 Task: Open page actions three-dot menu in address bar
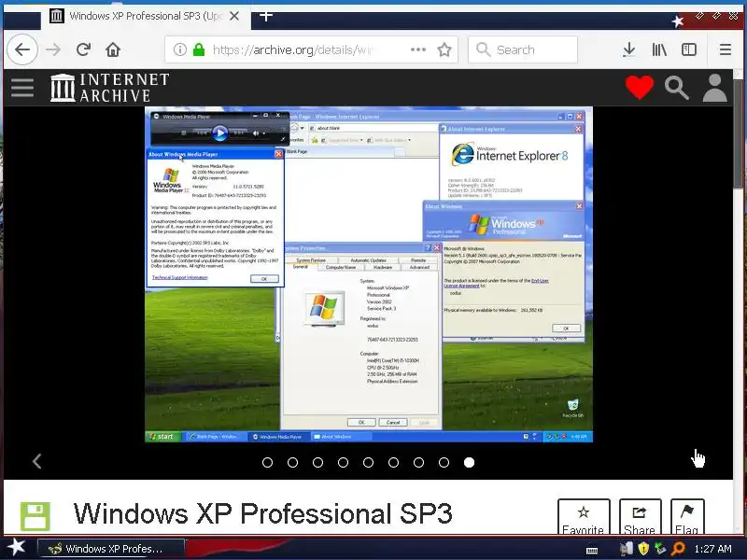[x=417, y=49]
